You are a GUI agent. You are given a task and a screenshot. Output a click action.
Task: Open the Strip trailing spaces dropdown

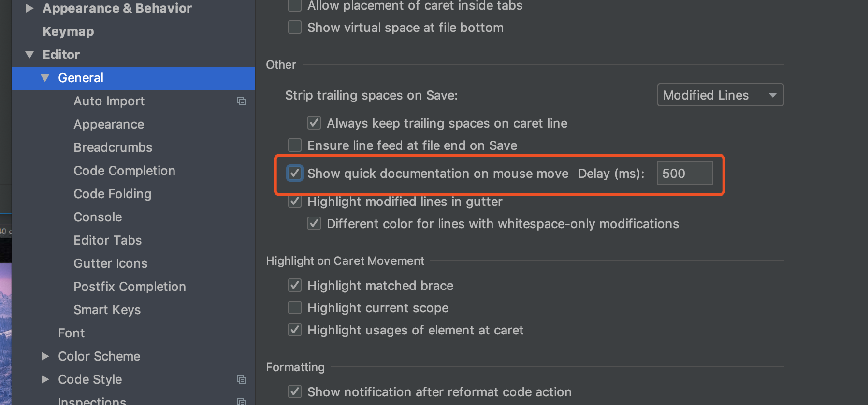click(x=720, y=95)
